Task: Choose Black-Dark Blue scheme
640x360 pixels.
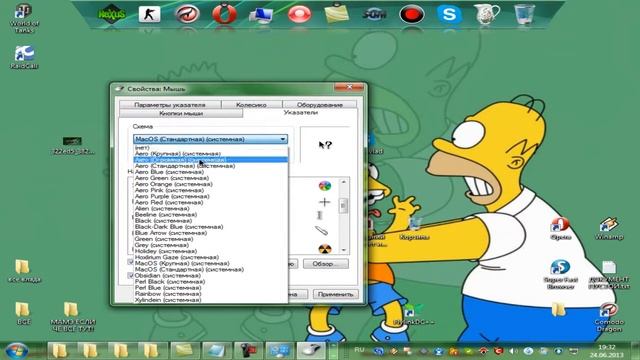Action: pos(211,227)
